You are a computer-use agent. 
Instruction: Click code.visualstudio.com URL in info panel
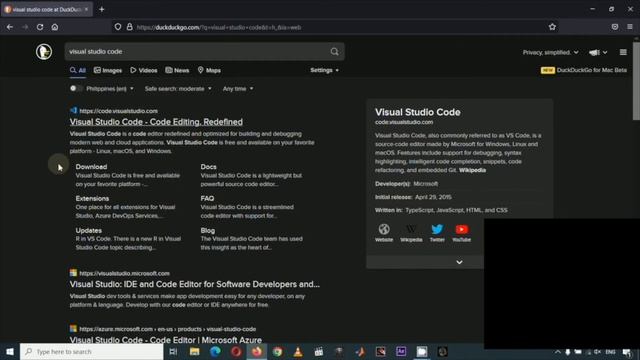coord(404,122)
